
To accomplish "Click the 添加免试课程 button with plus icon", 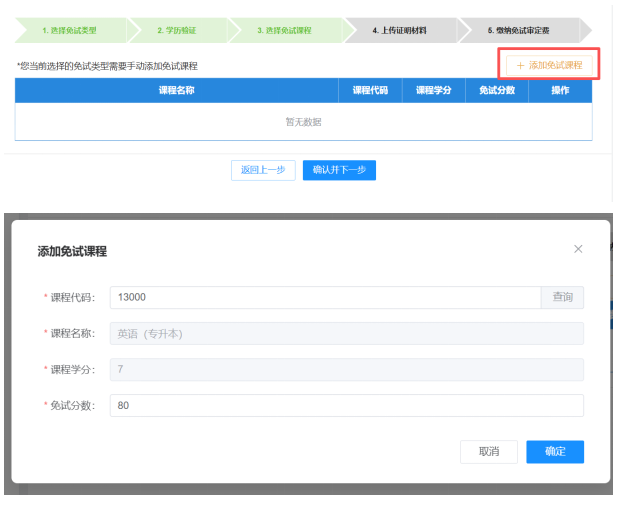I will pos(549,65).
